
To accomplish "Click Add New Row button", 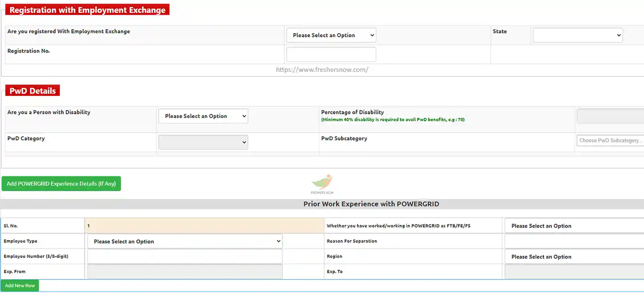I will (x=20, y=286).
